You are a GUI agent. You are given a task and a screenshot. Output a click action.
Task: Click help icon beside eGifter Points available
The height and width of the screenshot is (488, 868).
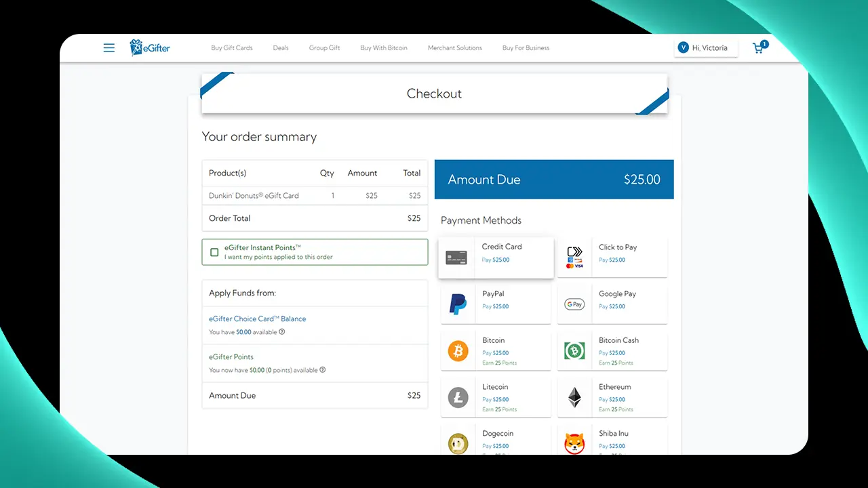point(323,370)
